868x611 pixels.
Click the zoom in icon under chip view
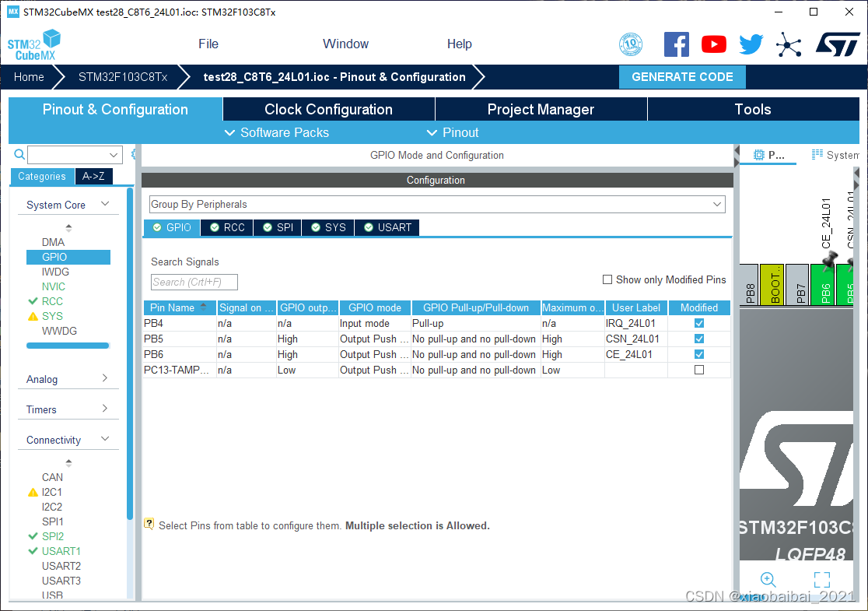point(768,579)
